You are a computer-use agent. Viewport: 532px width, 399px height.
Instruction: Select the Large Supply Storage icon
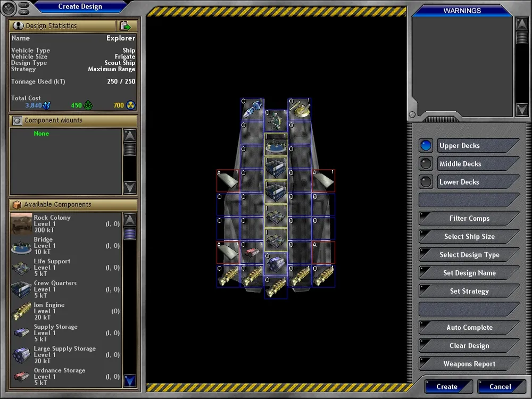[x=21, y=355]
